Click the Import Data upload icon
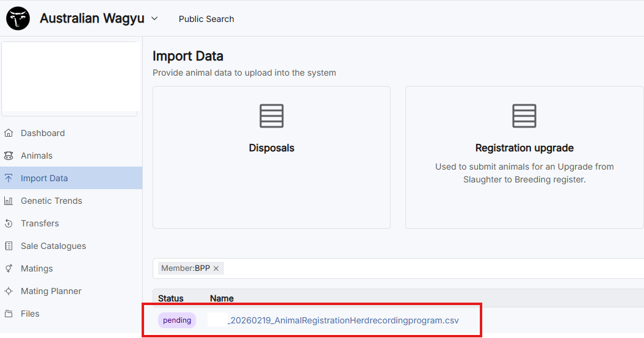Viewport: 644px width, 338px height. pyautogui.click(x=9, y=178)
